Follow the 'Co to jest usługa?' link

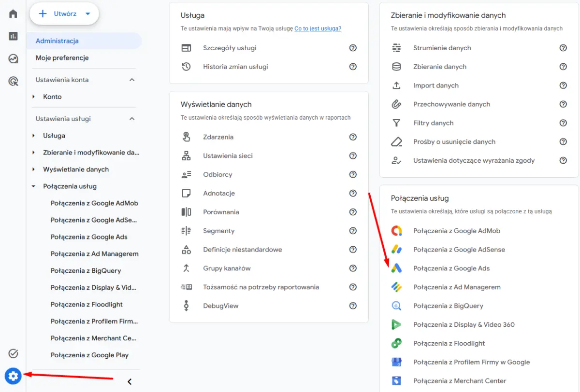pos(318,28)
